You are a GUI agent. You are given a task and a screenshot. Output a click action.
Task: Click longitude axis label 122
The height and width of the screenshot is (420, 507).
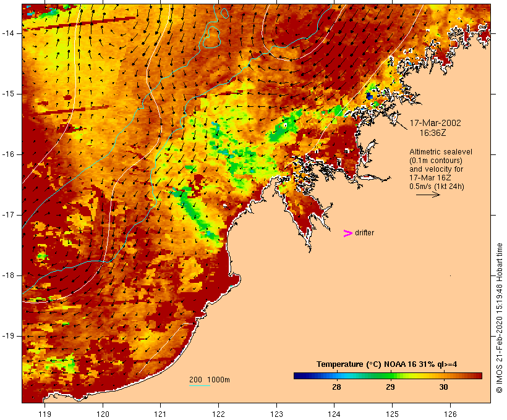click(x=219, y=414)
